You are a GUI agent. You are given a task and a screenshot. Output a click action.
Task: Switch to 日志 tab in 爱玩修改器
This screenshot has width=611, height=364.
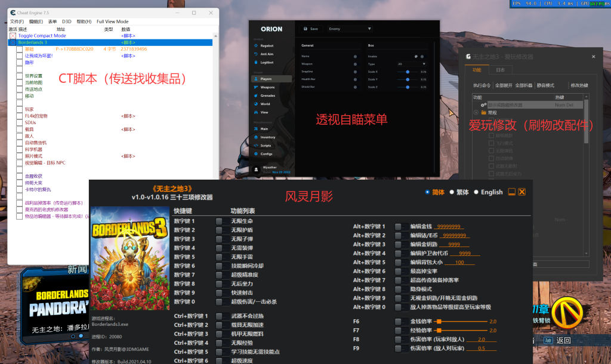coord(501,70)
